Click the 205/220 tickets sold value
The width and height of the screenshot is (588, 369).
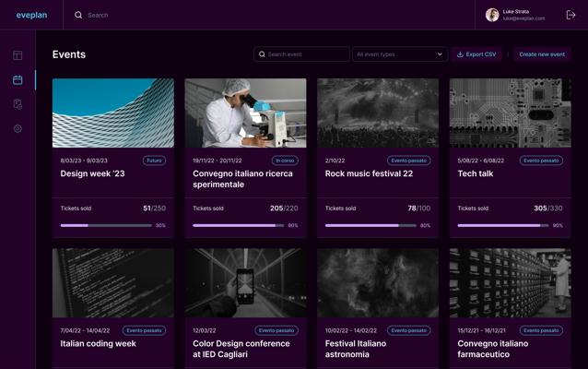tap(284, 208)
